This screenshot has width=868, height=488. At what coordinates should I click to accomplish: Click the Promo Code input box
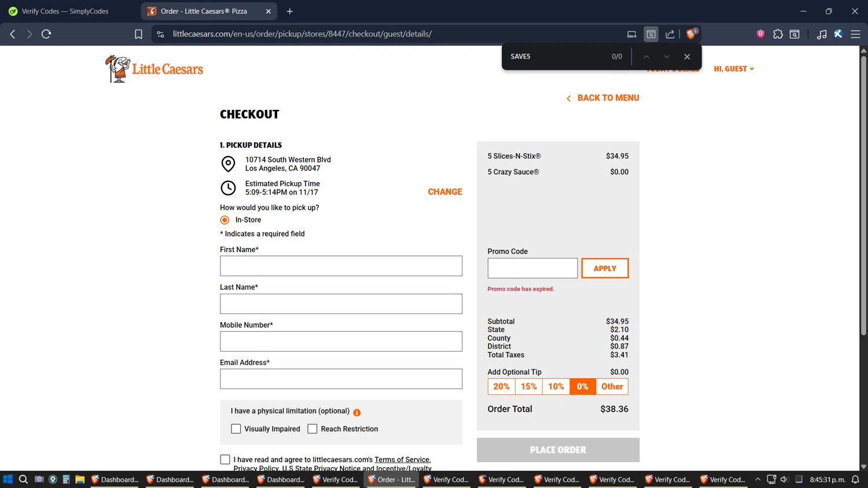(532, 268)
